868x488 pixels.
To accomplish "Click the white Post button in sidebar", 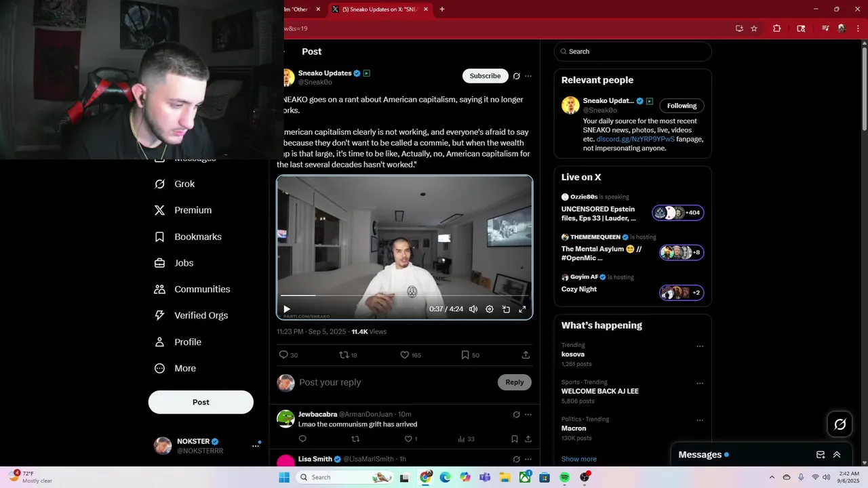I will 201,402.
